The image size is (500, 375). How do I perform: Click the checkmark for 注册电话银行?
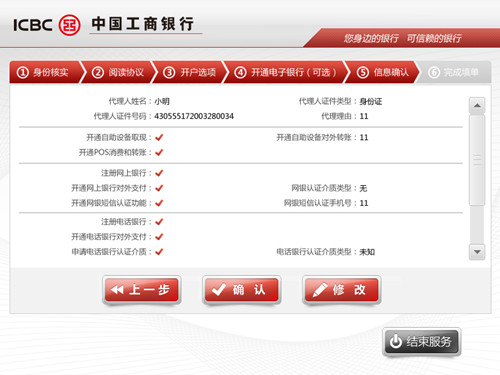point(159,222)
